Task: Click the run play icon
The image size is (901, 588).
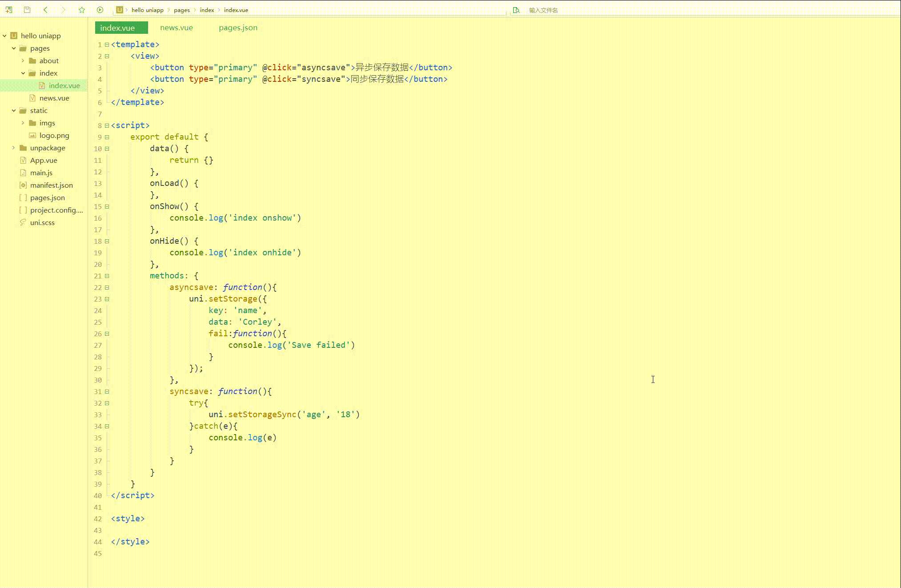Action: point(100,10)
